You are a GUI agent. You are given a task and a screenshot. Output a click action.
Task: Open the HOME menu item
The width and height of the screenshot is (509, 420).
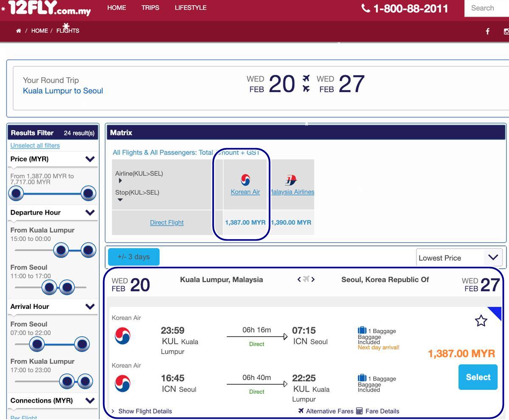pyautogui.click(x=117, y=8)
